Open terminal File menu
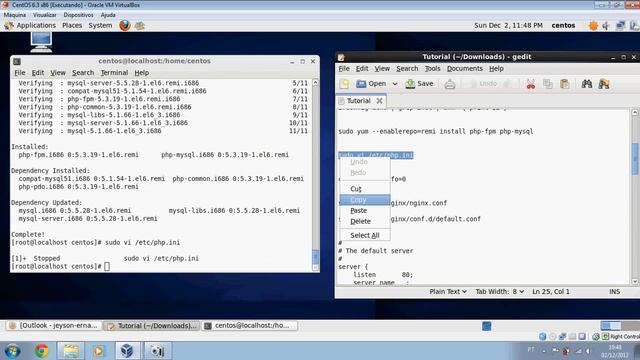This screenshot has height=360, width=640. [20, 73]
